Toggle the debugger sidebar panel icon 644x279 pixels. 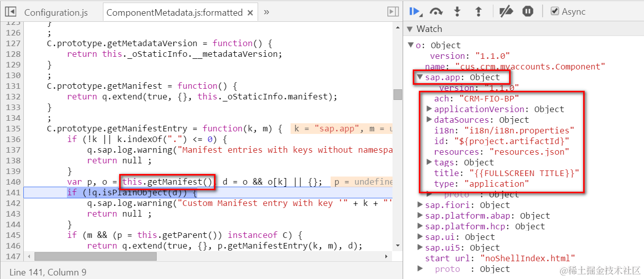click(392, 12)
